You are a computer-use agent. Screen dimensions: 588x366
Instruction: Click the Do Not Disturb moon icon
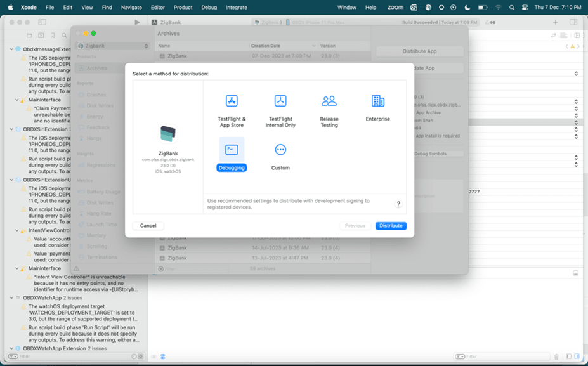tap(467, 7)
